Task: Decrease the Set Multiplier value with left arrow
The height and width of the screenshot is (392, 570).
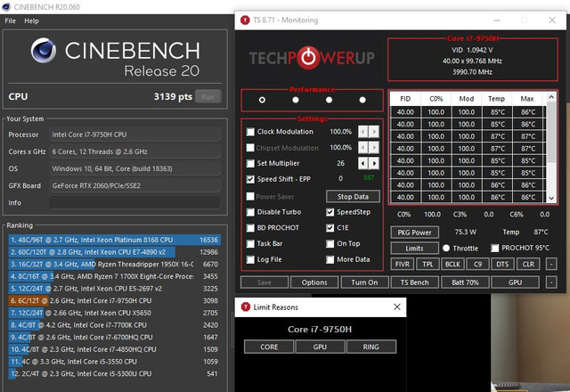Action: 363,164
